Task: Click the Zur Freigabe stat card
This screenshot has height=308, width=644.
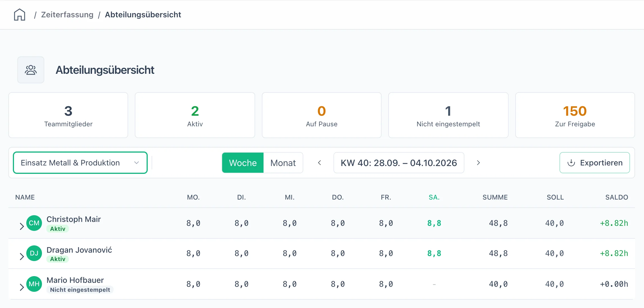Action: point(575,115)
